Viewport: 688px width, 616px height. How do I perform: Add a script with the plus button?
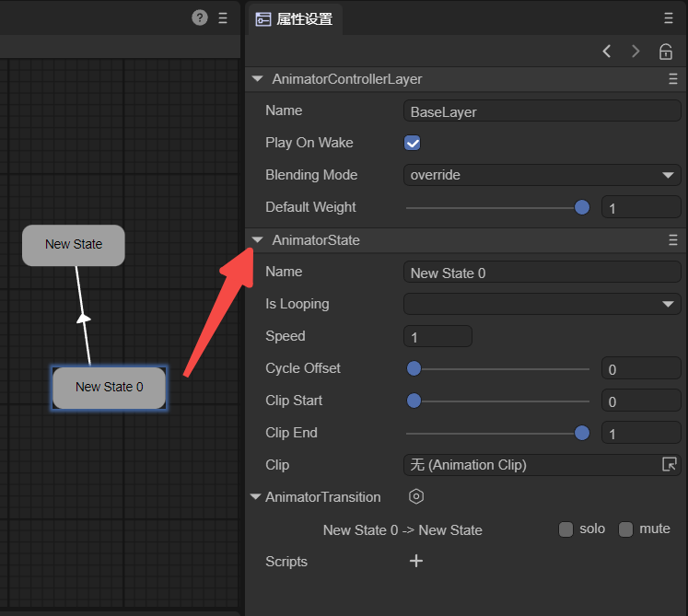[416, 562]
